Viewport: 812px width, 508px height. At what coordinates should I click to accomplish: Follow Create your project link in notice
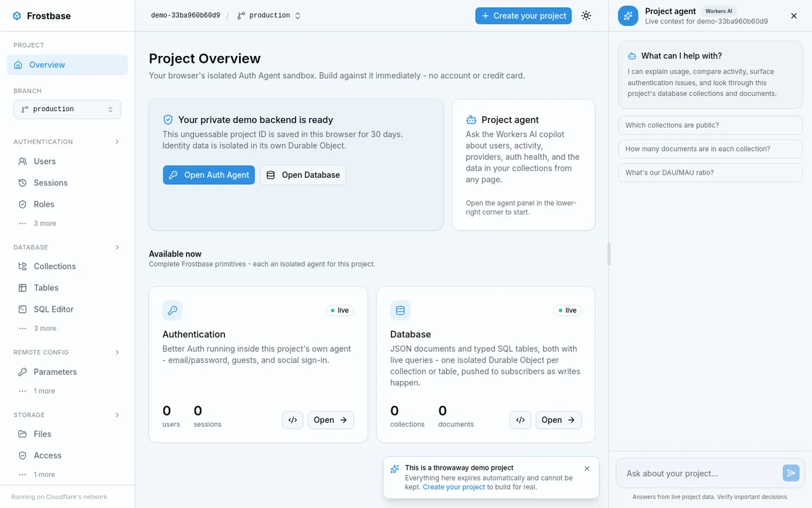click(454, 487)
